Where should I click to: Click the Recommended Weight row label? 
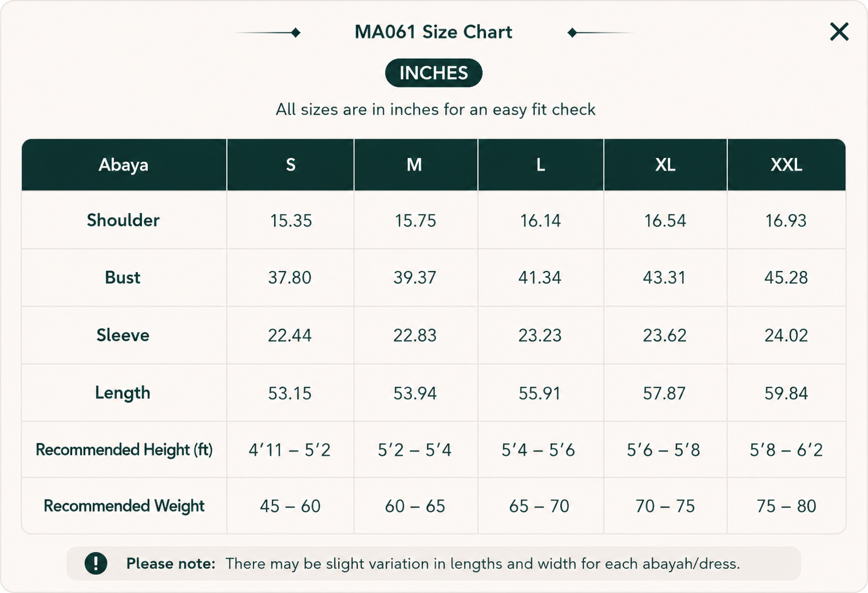point(124,506)
